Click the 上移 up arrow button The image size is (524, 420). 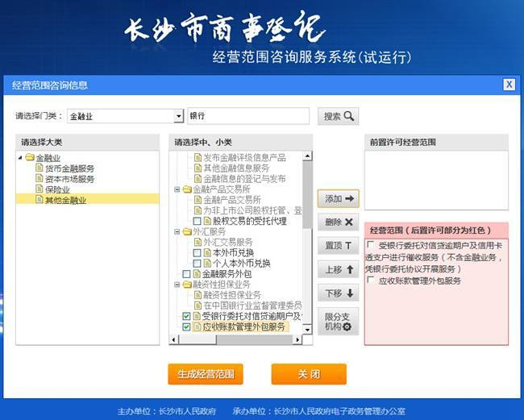[339, 269]
